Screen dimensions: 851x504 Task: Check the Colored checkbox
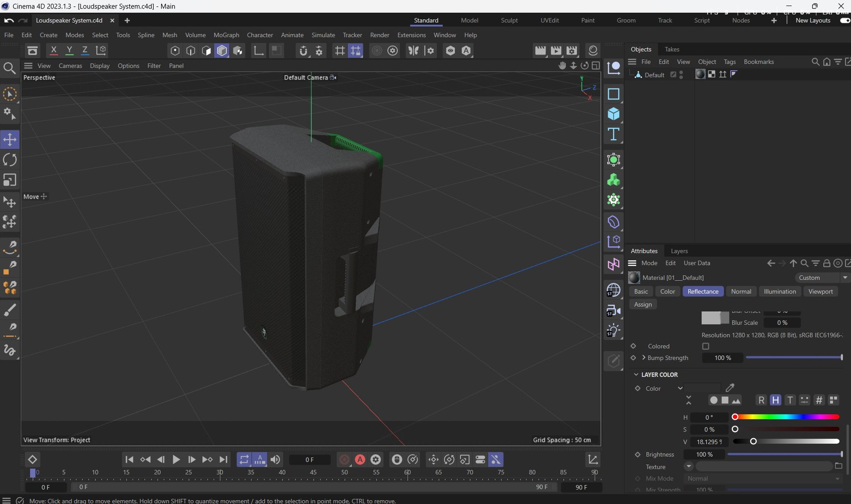pos(706,346)
